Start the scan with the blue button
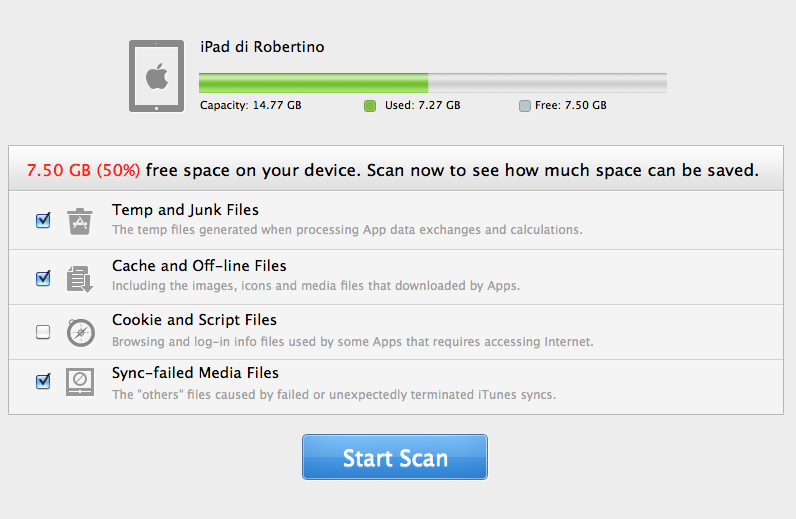This screenshot has width=796, height=519. tap(395, 457)
